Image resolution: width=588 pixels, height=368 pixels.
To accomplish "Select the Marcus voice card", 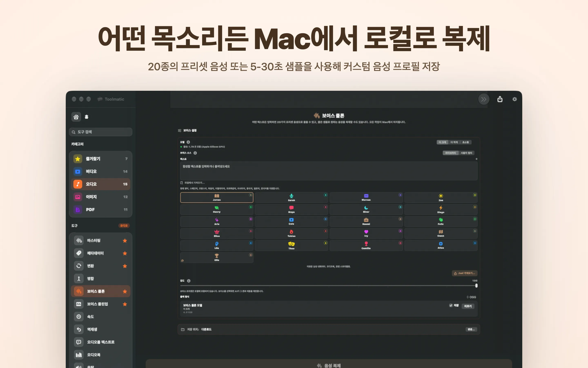I will tap(366, 197).
